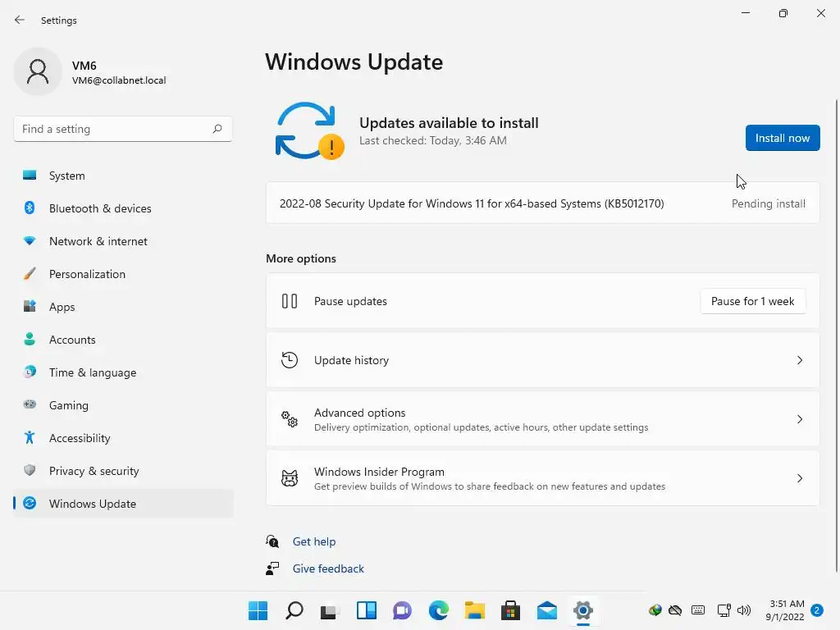Click the Personalization paintbrush icon
840x630 pixels.
(x=30, y=274)
